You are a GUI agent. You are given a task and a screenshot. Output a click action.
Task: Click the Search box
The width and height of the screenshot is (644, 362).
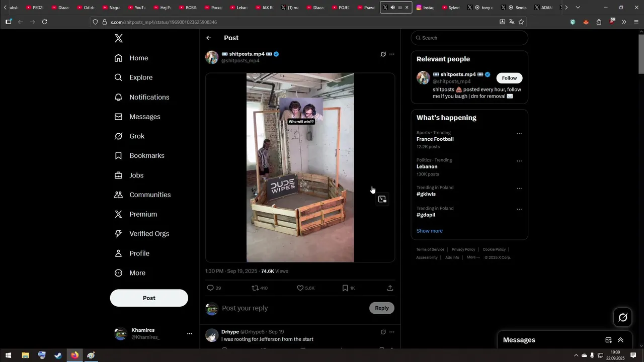coord(469,38)
